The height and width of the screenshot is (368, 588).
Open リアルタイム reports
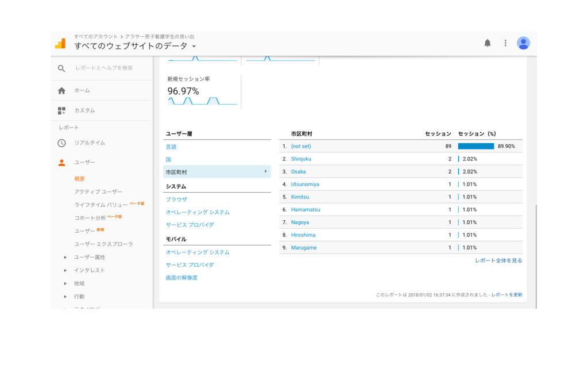coord(89,143)
